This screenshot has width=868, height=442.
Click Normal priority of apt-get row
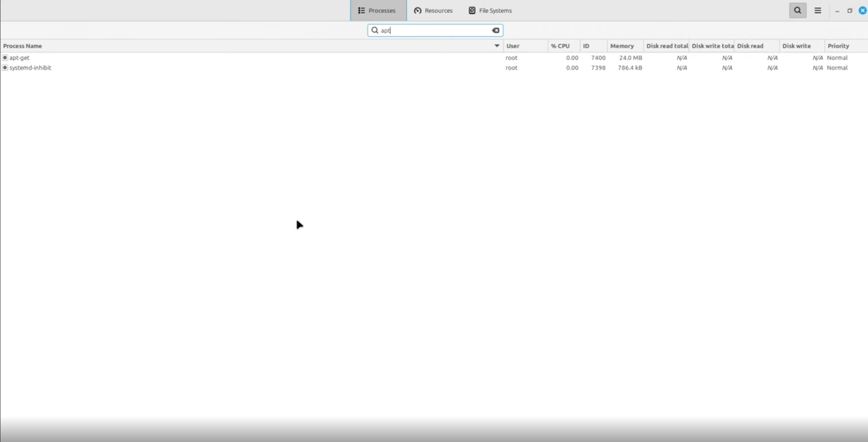click(837, 58)
